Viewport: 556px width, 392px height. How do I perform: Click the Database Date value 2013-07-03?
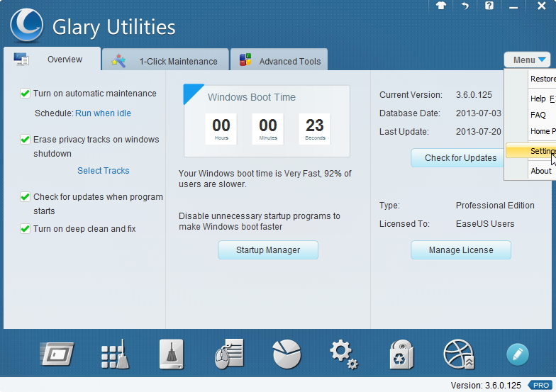point(478,113)
